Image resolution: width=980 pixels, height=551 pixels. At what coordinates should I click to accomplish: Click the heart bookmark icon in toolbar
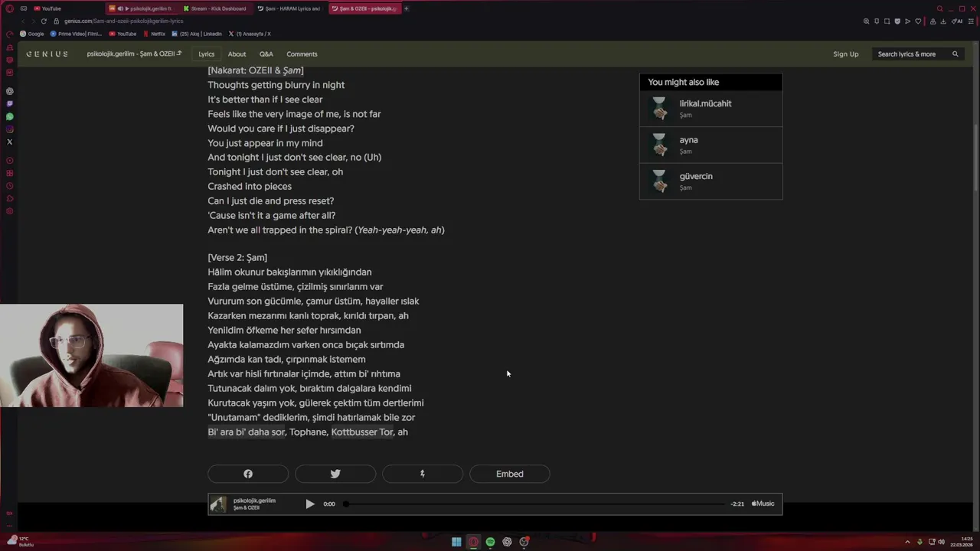click(x=918, y=21)
